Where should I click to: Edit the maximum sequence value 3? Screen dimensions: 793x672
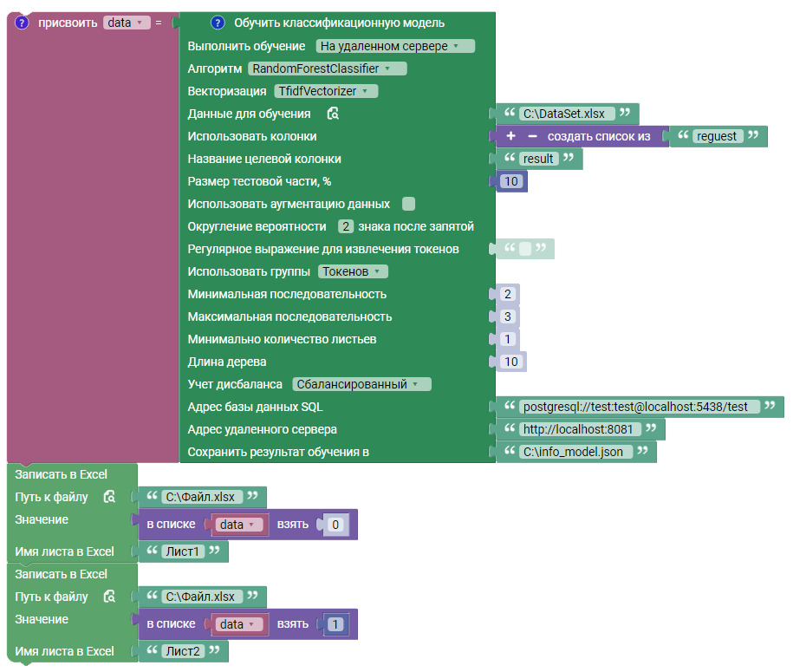508,316
